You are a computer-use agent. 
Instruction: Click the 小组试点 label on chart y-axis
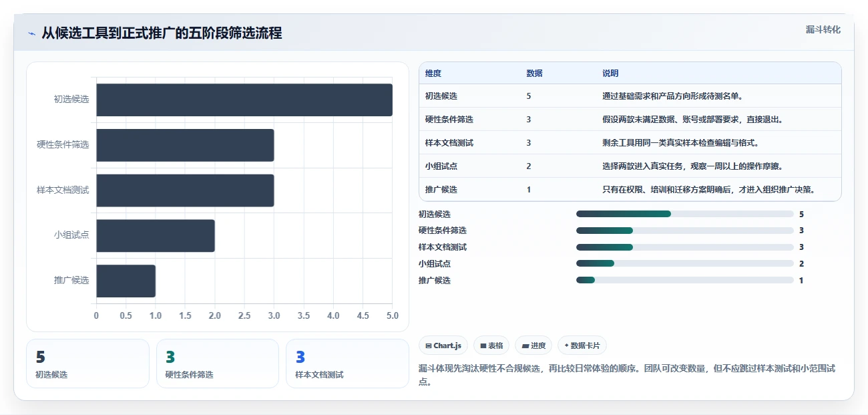[71, 235]
